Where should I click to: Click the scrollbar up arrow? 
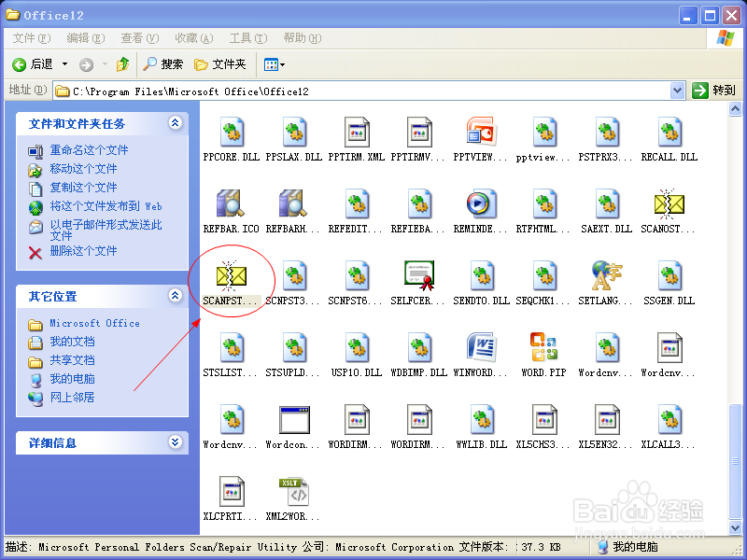click(735, 109)
